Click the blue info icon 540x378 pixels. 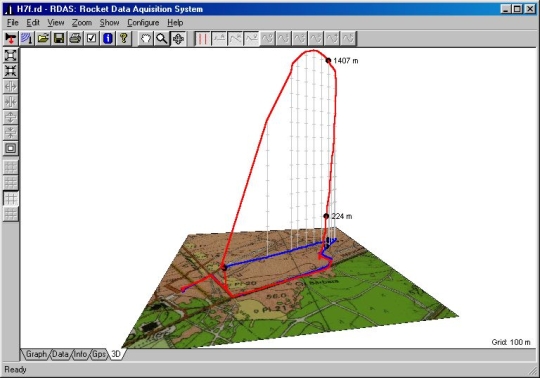click(108, 38)
